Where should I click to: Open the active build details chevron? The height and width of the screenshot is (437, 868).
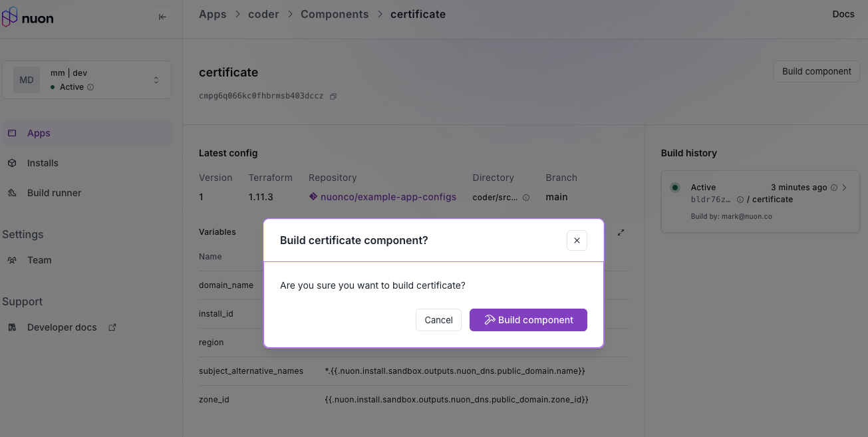tap(845, 188)
